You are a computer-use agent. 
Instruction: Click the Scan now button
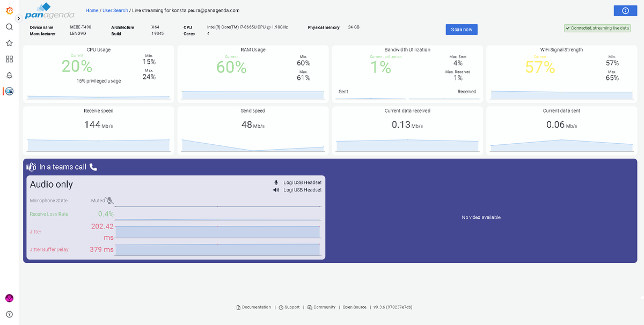(x=462, y=29)
